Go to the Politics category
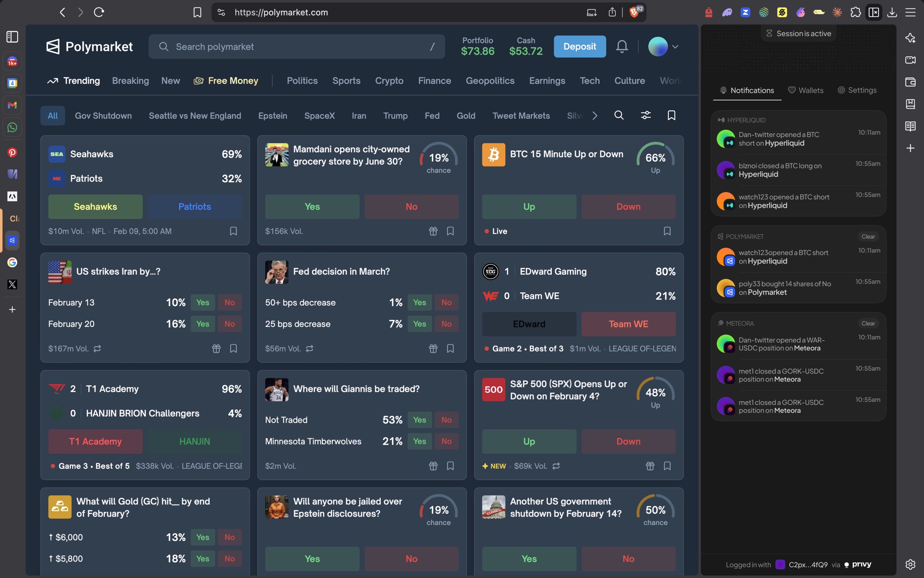The height and width of the screenshot is (578, 924). tap(302, 80)
